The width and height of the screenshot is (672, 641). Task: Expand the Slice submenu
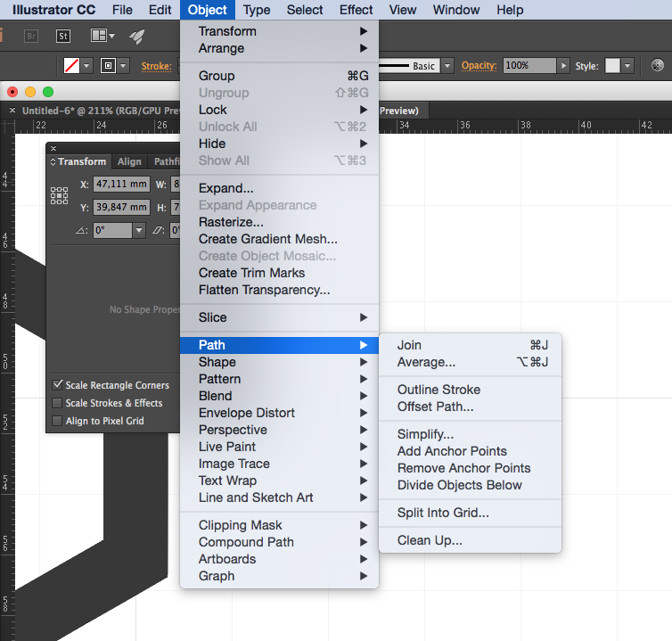coord(280,317)
